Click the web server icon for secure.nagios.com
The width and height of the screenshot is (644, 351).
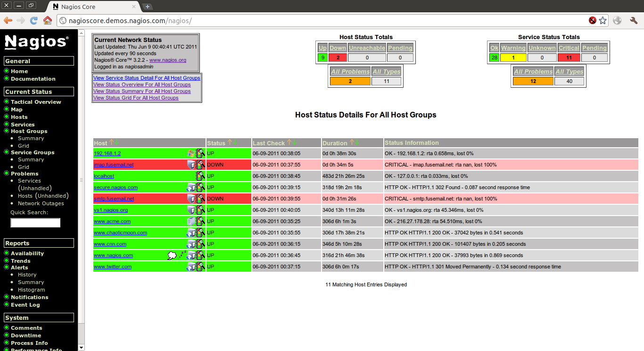(191, 187)
